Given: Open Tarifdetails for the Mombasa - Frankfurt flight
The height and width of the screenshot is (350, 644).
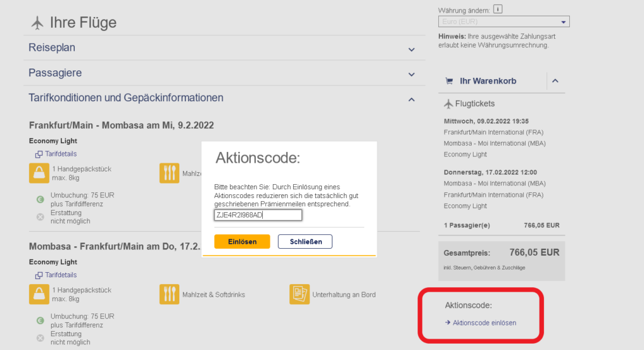Looking at the screenshot, I should pos(60,275).
